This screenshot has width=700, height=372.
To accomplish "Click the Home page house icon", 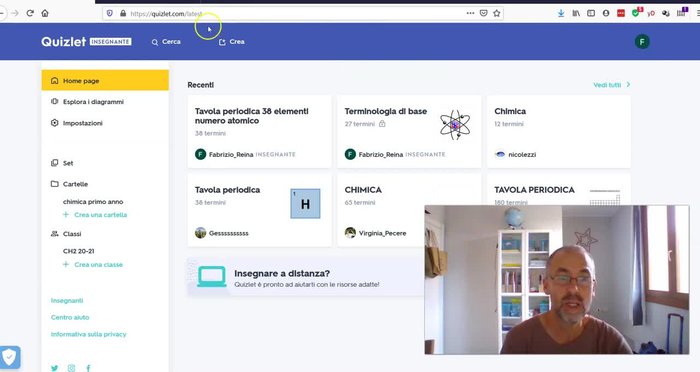I will 54,81.
